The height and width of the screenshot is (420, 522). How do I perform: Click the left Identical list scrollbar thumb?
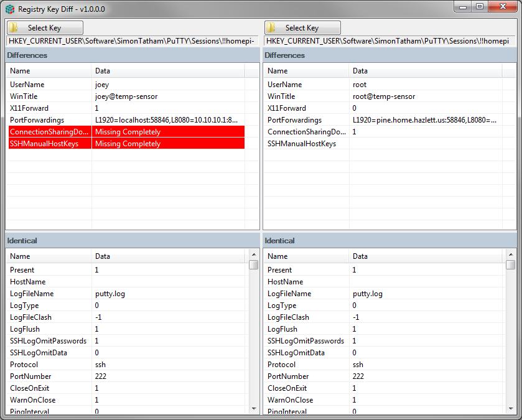[x=253, y=265]
